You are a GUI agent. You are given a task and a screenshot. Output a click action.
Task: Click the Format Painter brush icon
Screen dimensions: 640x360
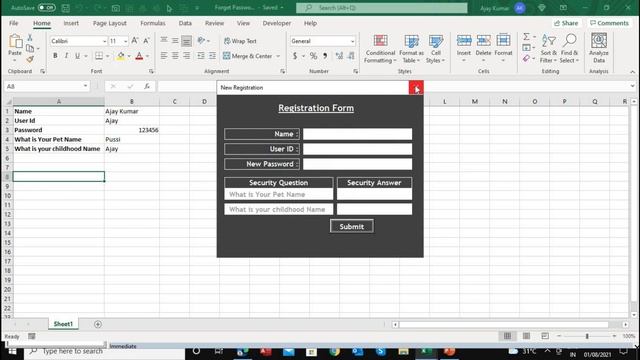point(30,60)
